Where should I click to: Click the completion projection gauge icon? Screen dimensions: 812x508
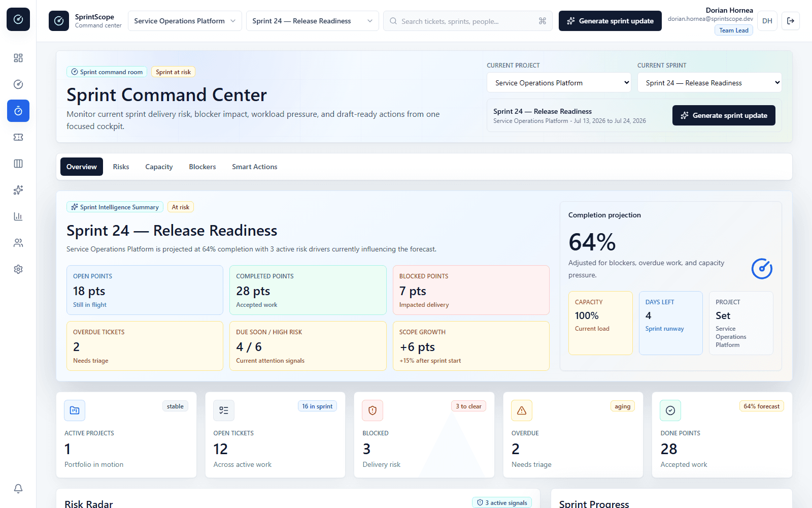click(762, 269)
